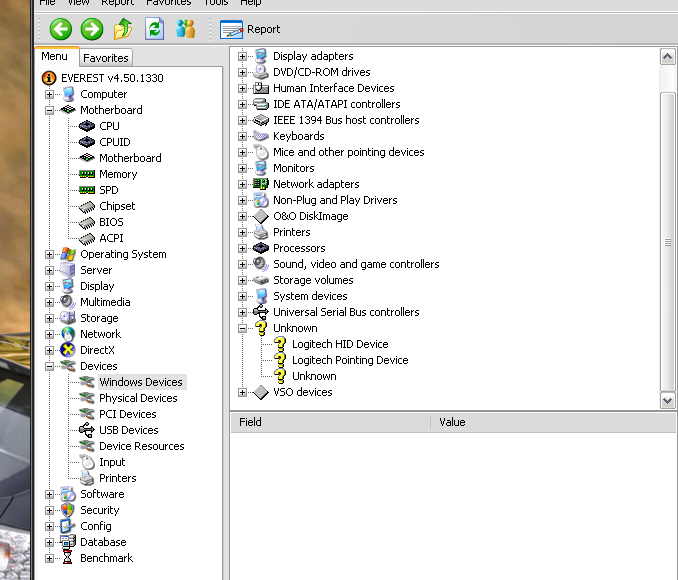
Task: Click the Benchmark hourglass icon
Action: tap(67, 558)
